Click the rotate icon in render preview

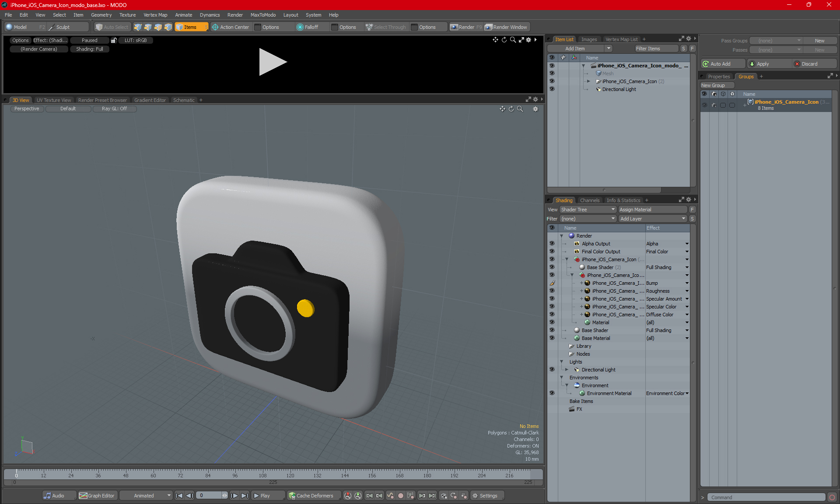[504, 40]
